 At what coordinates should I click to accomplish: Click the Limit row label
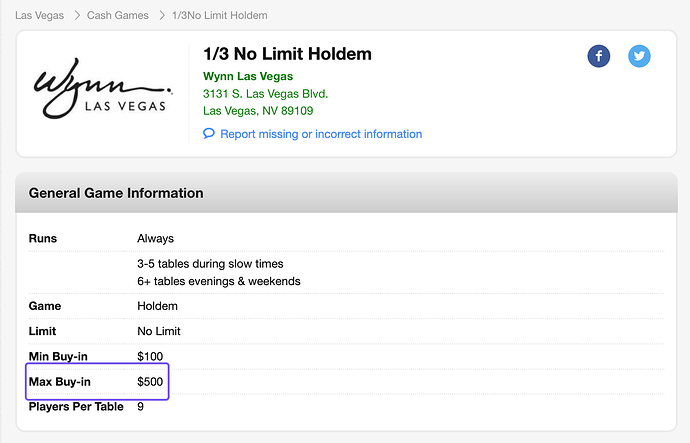tap(43, 331)
